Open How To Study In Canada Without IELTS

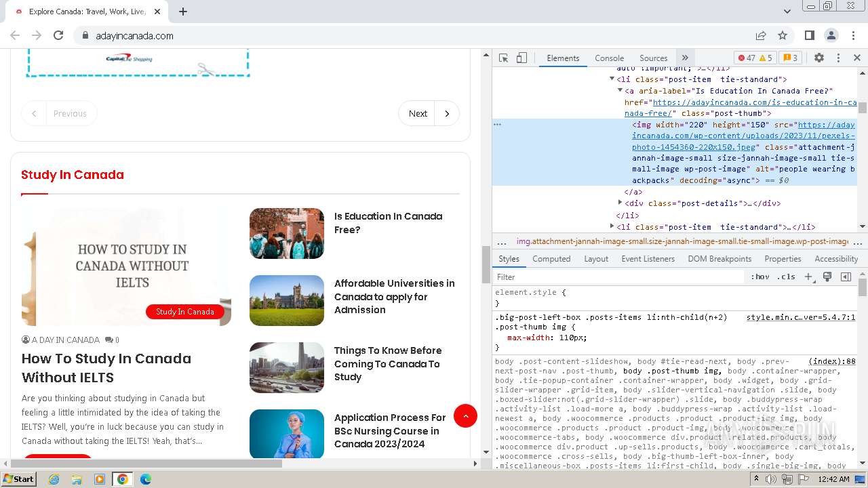coord(106,368)
